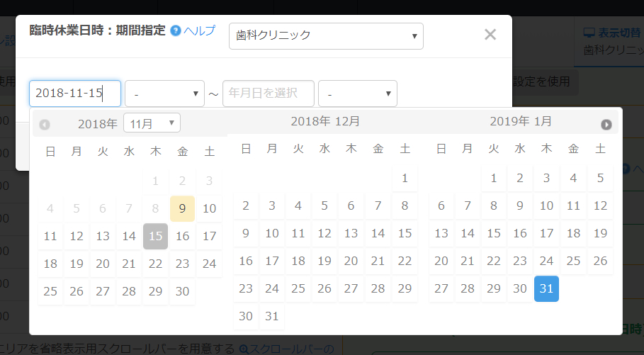This screenshot has width=644, height=355.
Task: Select January 31, 2019 date
Action: (x=546, y=288)
